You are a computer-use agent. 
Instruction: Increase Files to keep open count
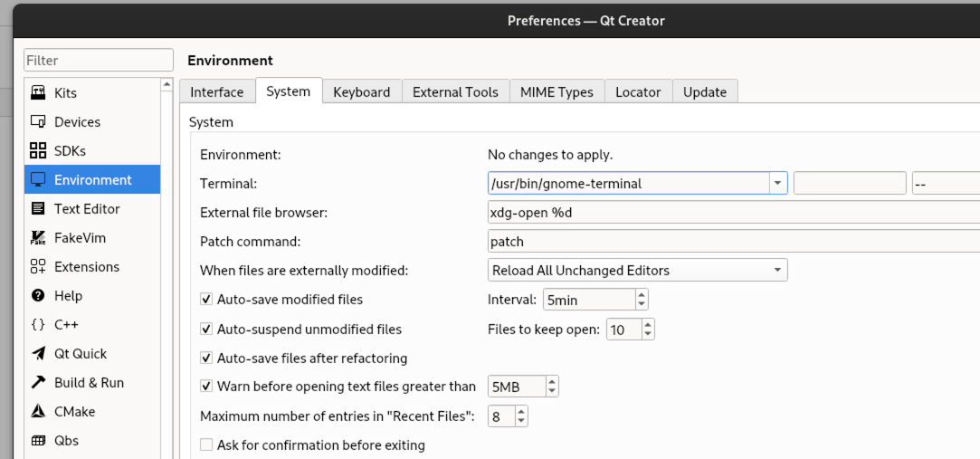click(x=648, y=324)
